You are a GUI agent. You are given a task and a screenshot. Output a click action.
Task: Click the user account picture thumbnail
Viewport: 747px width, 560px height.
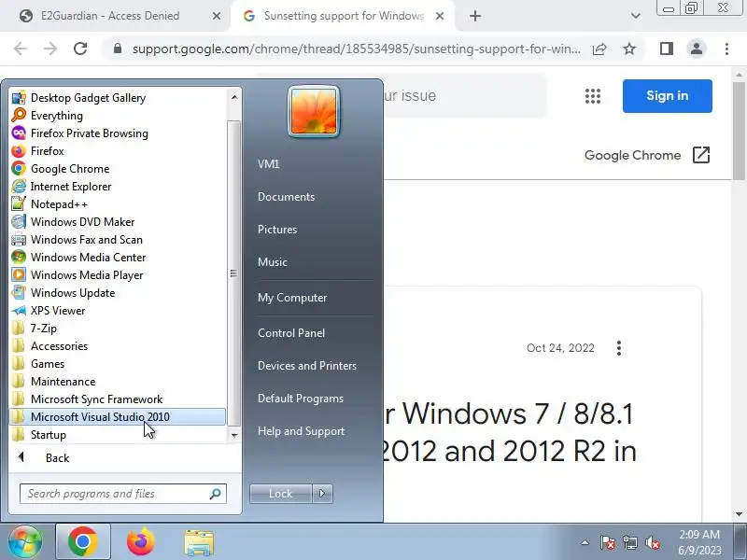(x=314, y=111)
